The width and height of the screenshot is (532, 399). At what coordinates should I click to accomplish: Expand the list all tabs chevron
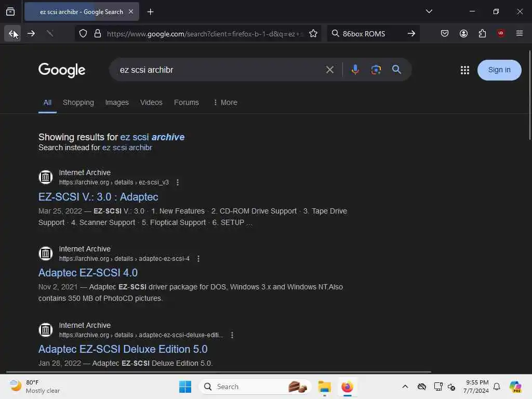[429, 11]
